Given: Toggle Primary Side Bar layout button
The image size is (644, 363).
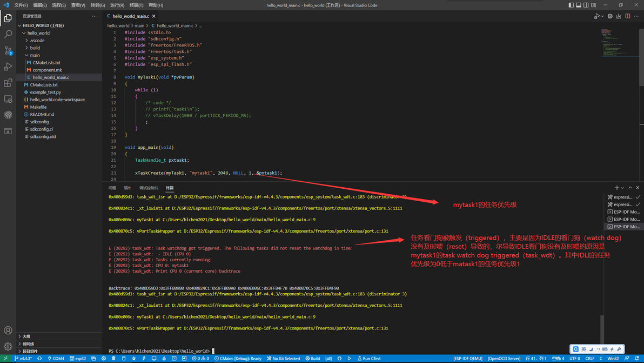Looking at the screenshot, I should click(x=571, y=5).
